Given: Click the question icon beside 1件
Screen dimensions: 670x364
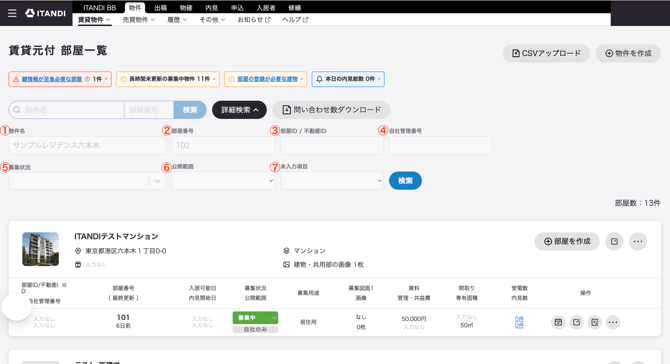Looking at the screenshot, I should pyautogui.click(x=87, y=79).
